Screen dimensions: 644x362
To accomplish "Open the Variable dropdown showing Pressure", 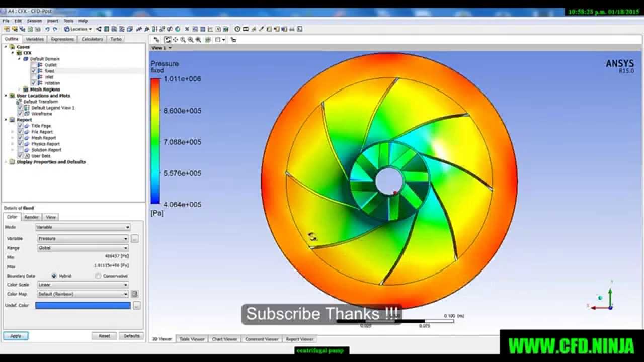I will coord(83,239).
